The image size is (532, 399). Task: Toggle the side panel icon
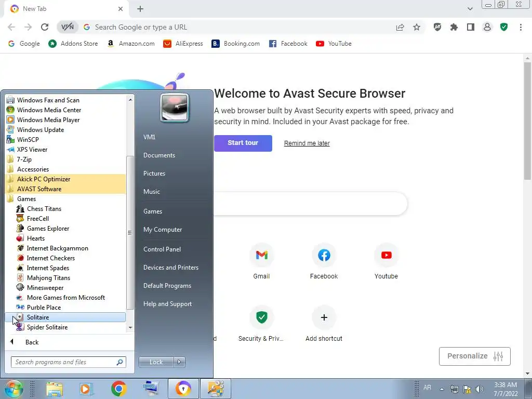click(x=471, y=27)
